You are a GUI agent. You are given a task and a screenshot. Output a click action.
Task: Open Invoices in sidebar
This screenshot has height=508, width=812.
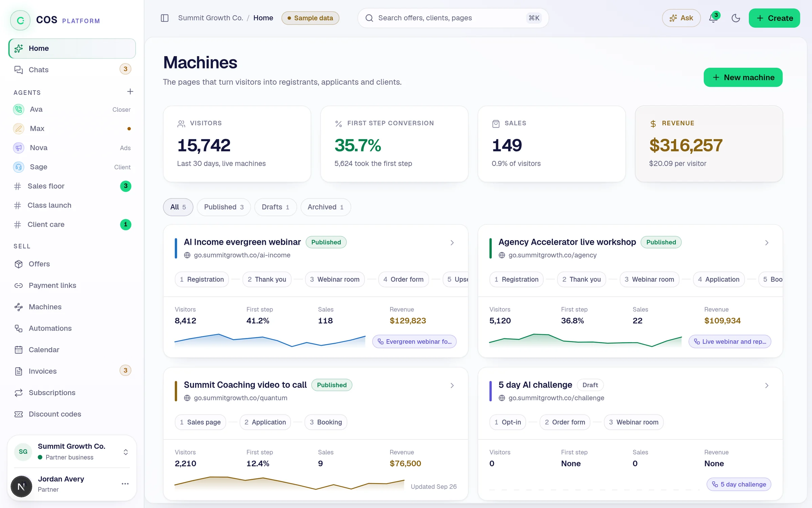tap(72, 371)
